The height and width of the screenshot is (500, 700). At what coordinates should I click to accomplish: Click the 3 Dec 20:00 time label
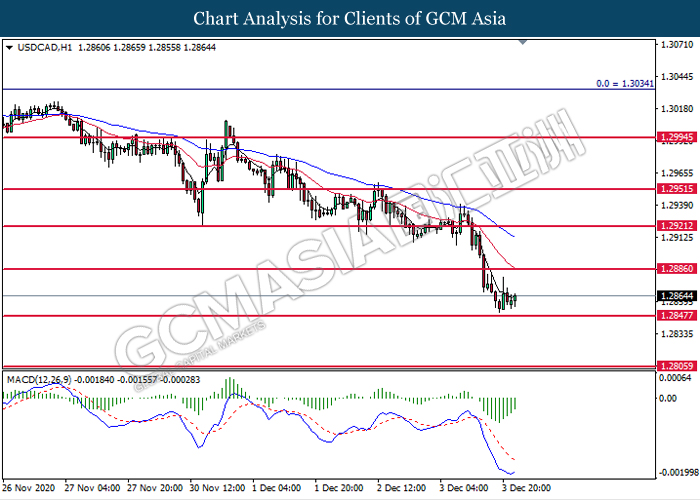tap(526, 488)
